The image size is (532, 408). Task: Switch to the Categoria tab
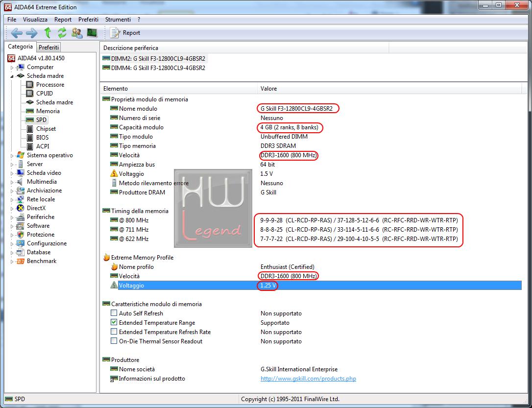21,47
